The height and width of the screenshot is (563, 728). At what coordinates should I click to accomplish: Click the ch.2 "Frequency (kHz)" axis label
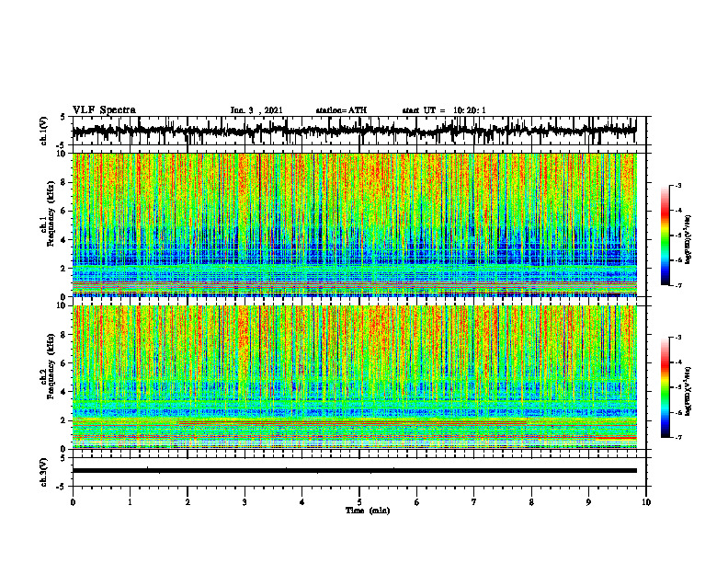tap(51, 365)
